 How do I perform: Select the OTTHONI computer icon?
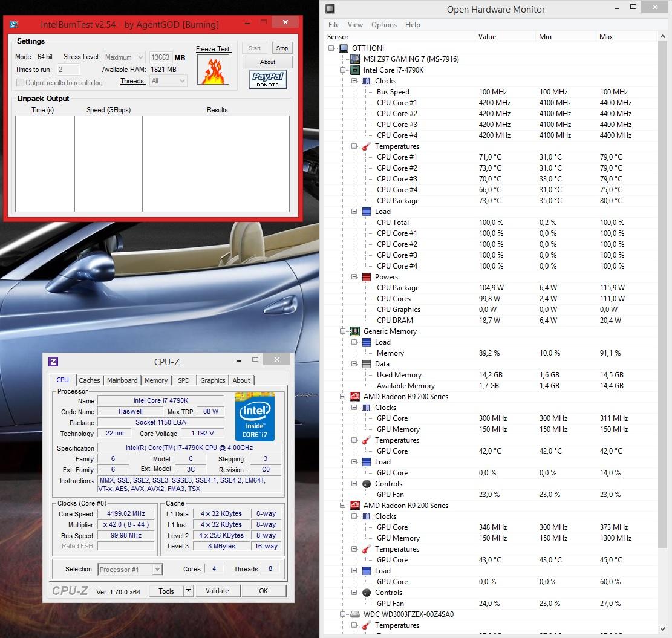pyautogui.click(x=344, y=48)
